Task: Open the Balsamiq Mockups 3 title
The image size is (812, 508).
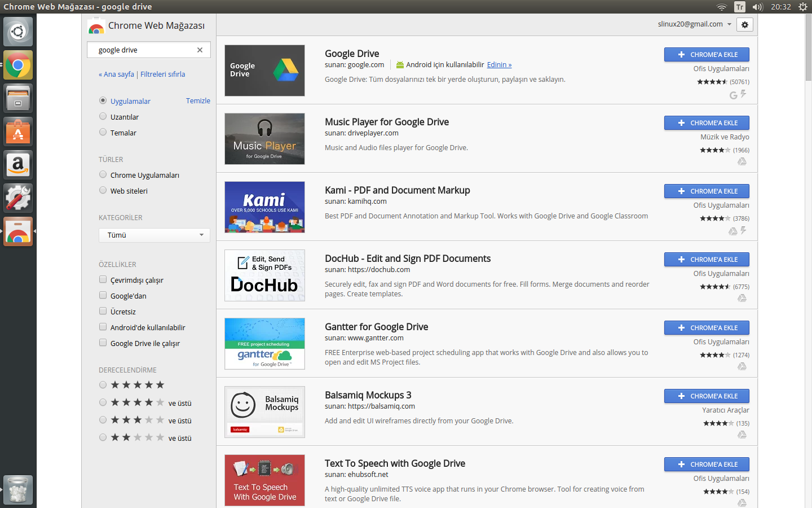Action: (x=368, y=395)
